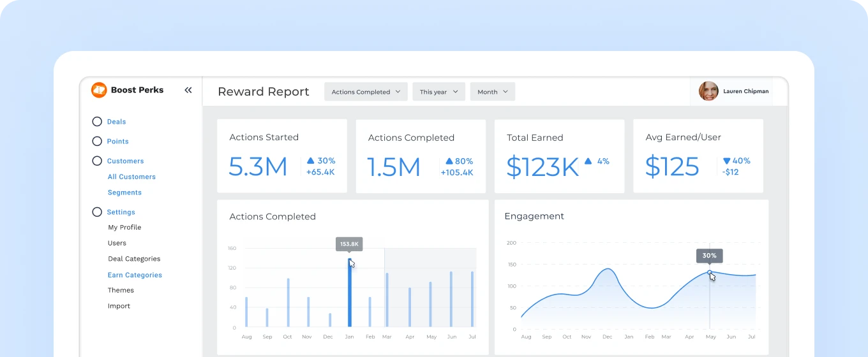Screen dimensions: 868x357
Task: Click the circle icon beside Settings
Action: click(97, 212)
